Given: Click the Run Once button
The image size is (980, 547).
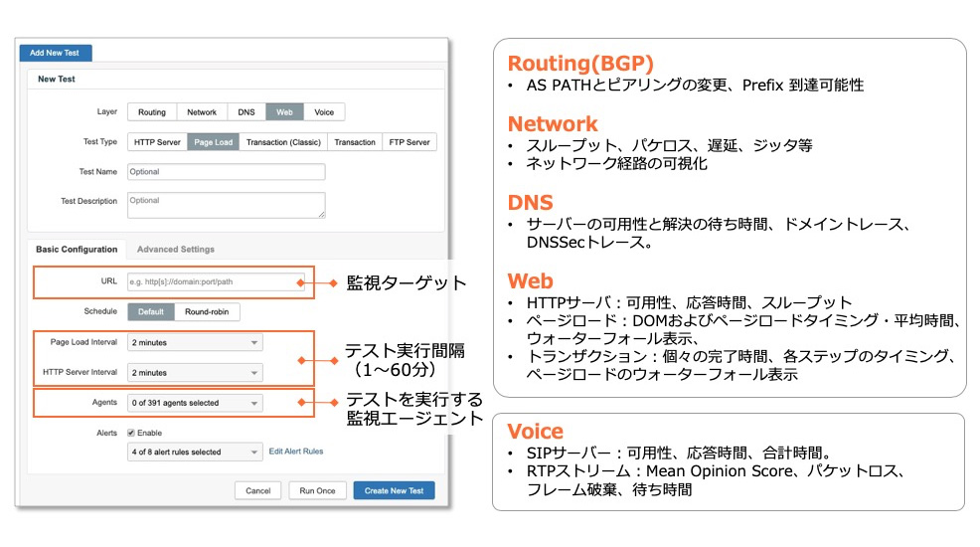Looking at the screenshot, I should [318, 491].
